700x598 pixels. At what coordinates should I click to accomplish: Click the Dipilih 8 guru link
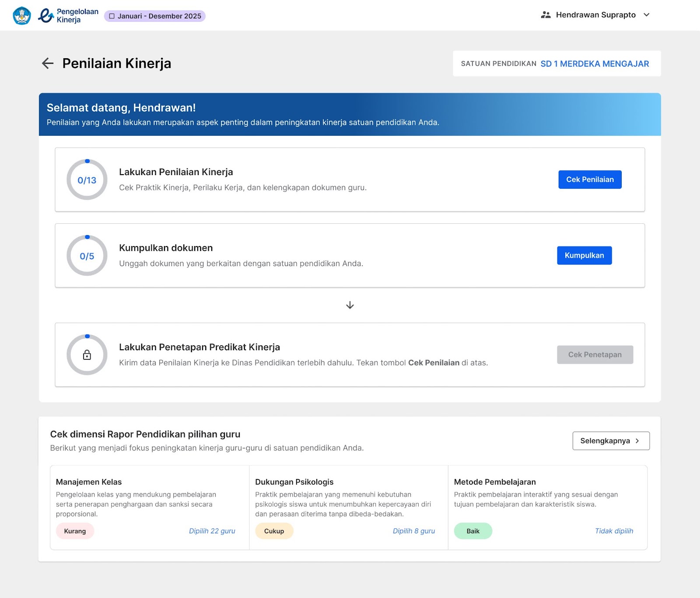pos(414,531)
